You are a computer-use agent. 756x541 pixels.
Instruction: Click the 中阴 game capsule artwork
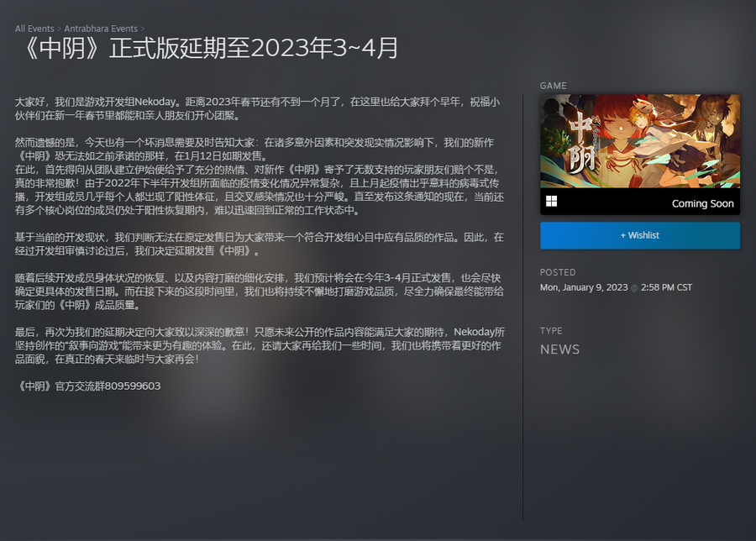coord(639,140)
